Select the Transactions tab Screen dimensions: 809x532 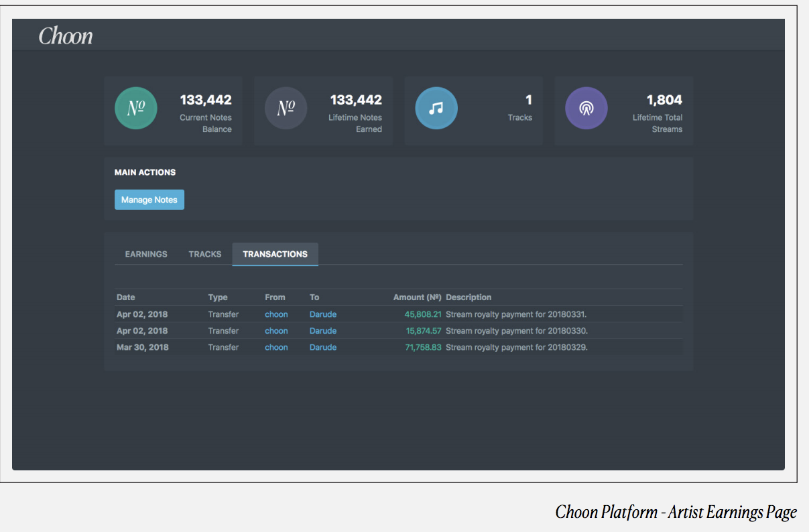[x=275, y=254]
